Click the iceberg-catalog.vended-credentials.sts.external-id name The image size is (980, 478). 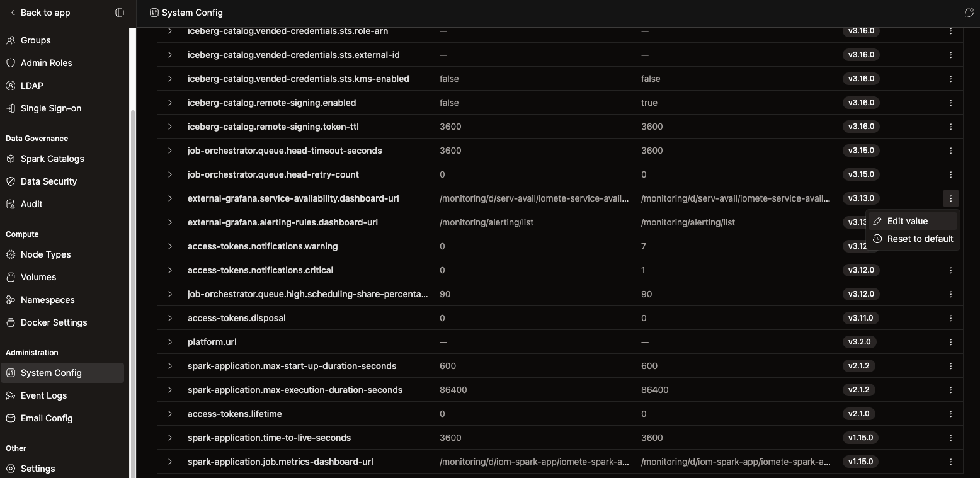293,55
